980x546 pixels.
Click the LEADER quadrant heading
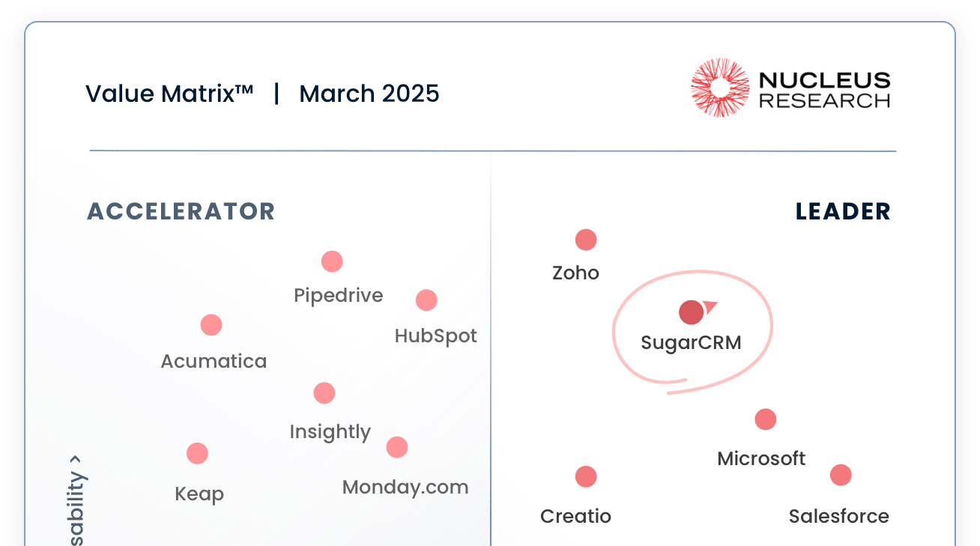(843, 211)
